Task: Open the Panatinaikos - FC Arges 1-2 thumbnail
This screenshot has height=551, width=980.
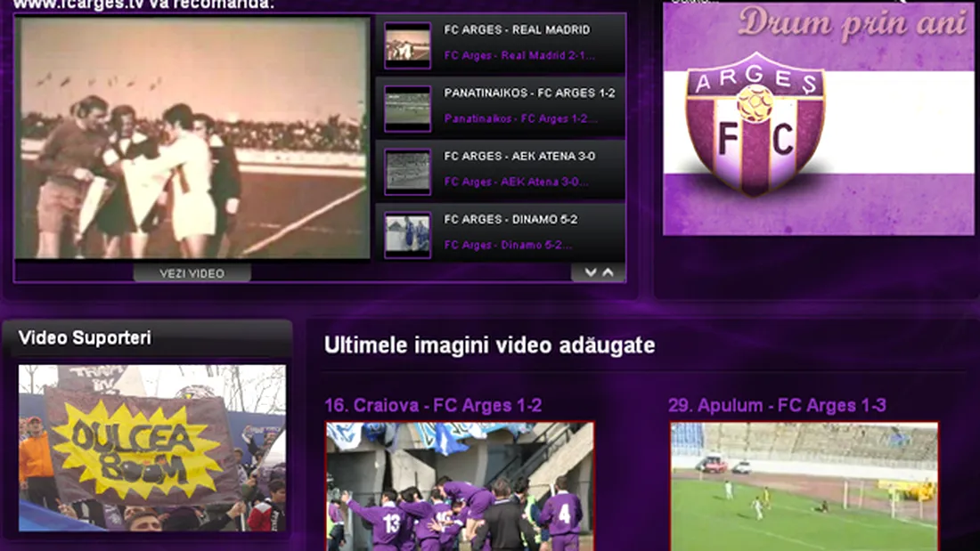Action: pos(407,109)
